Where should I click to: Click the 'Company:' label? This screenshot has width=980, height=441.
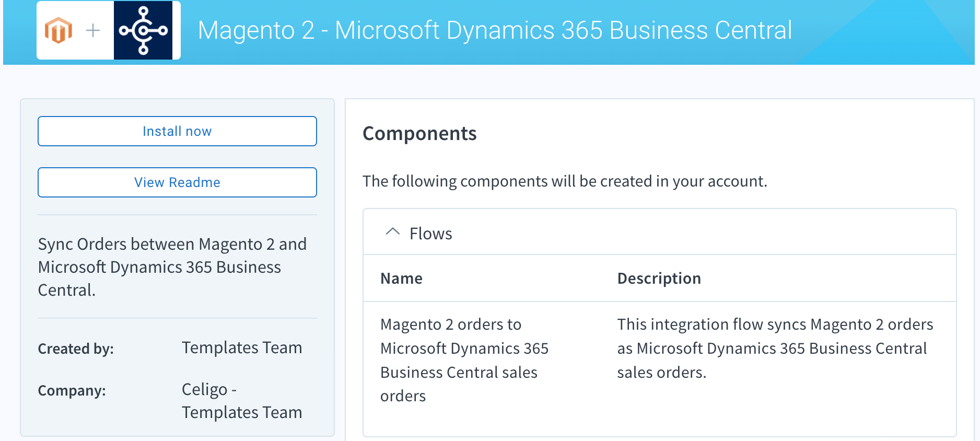point(72,390)
